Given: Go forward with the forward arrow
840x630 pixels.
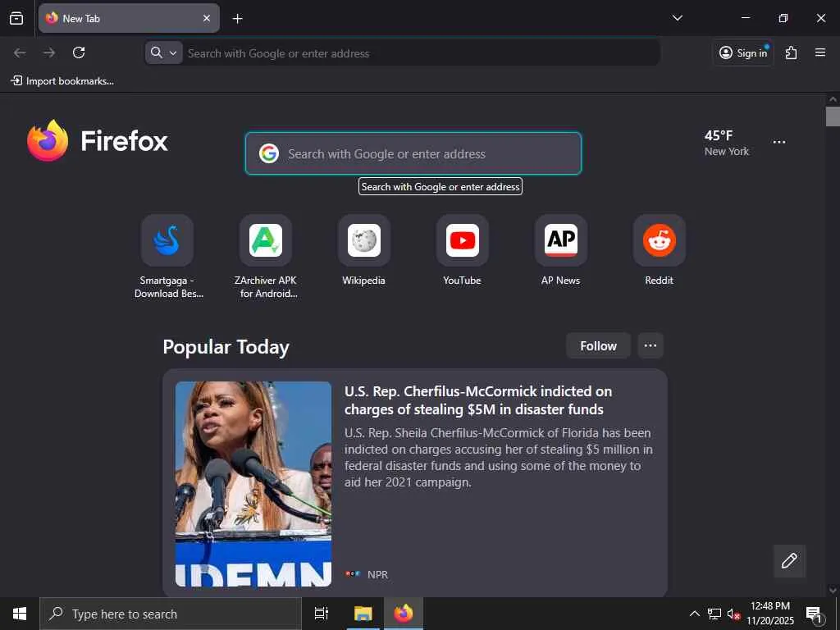Looking at the screenshot, I should pos(49,52).
